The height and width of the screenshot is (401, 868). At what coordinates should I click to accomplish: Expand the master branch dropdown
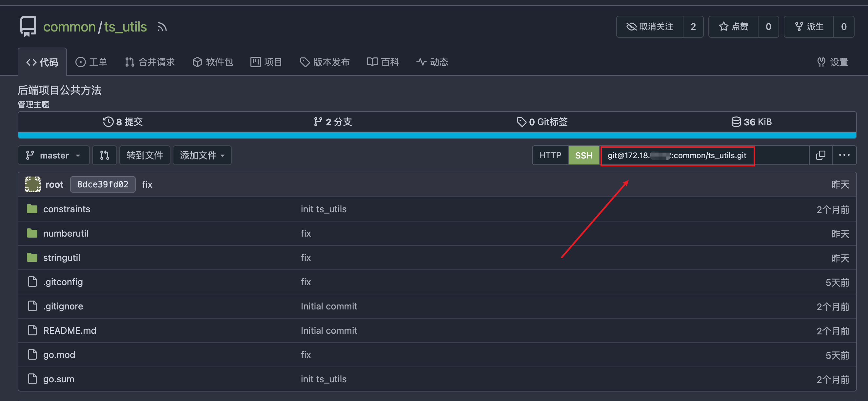pyautogui.click(x=53, y=155)
